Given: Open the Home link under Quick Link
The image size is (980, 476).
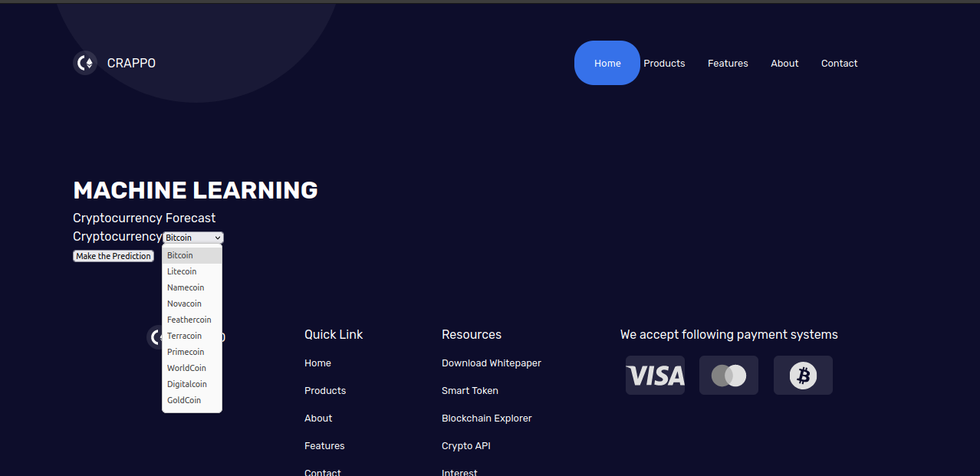Looking at the screenshot, I should point(317,363).
